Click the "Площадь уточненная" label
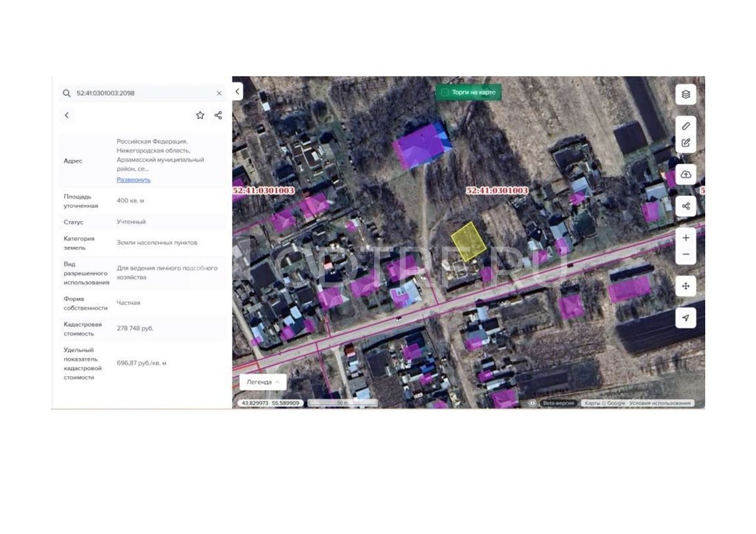756x534 pixels. click(x=81, y=201)
